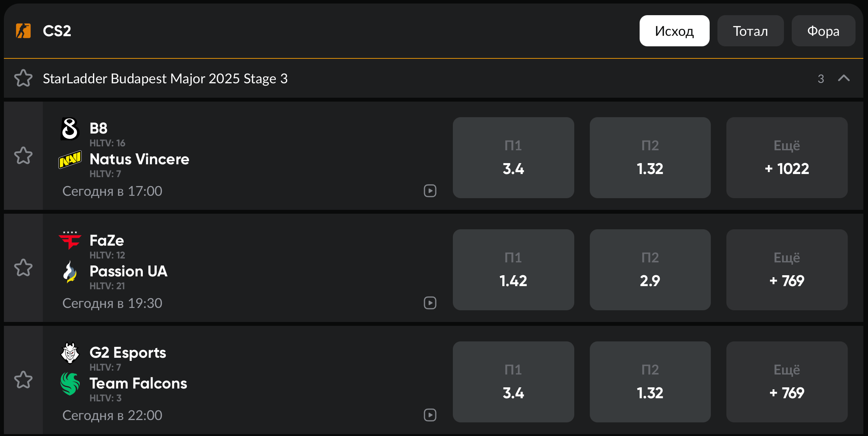Viewport: 868px width, 436px height.
Task: Click the CS2 game icon
Action: (23, 31)
